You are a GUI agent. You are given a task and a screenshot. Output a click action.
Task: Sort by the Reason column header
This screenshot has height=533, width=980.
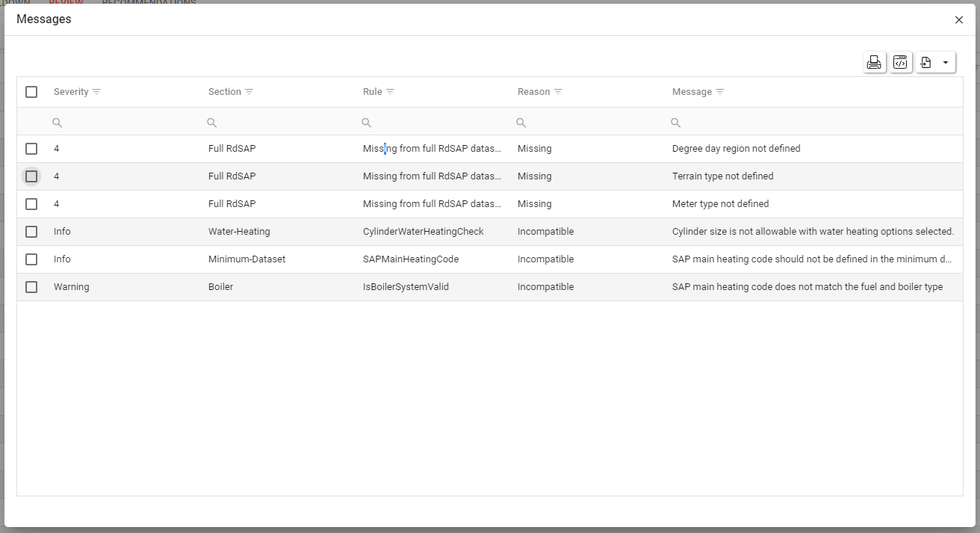tap(533, 92)
